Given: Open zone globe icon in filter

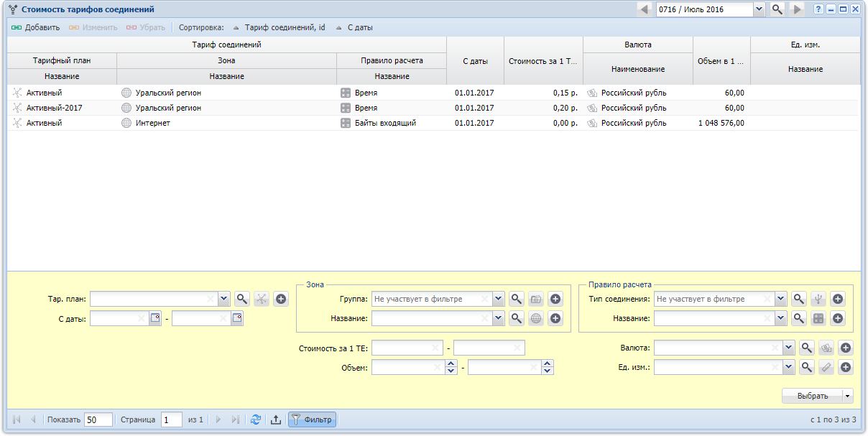Looking at the screenshot, I should tap(536, 318).
